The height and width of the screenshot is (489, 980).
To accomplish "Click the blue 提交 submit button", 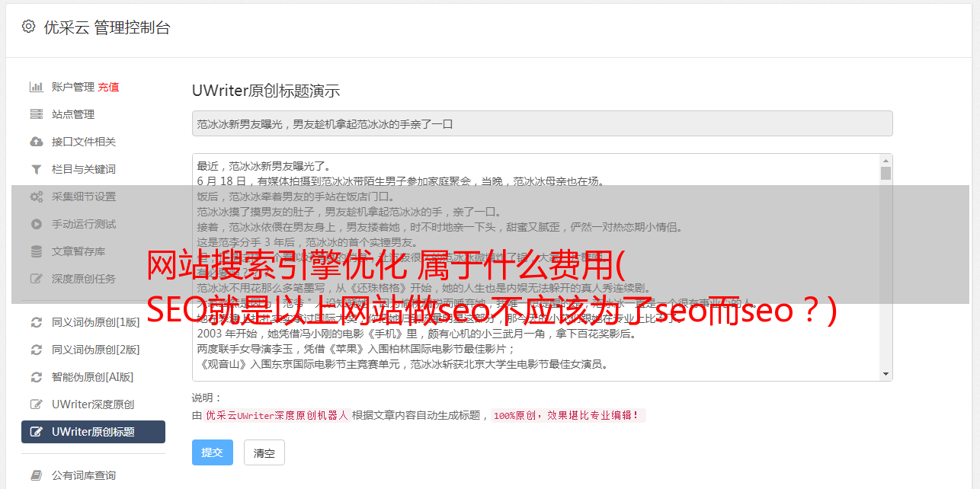I will (213, 452).
